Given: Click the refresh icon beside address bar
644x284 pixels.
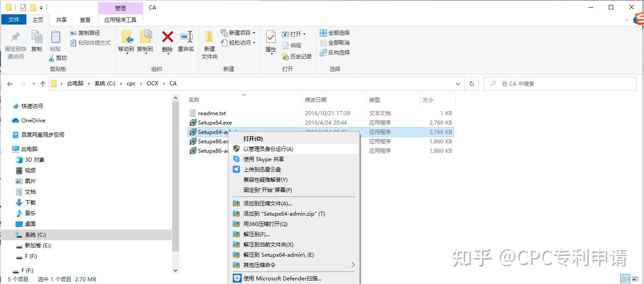Looking at the screenshot, I should (471, 84).
